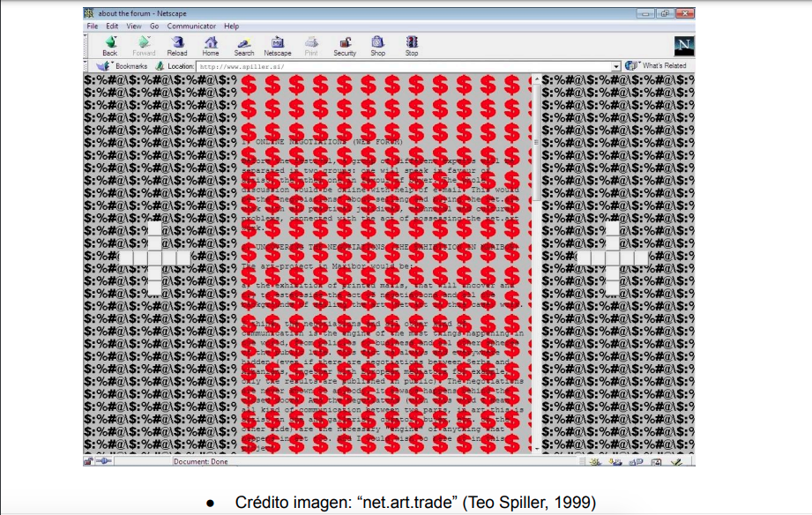Click the lock icon in status bar
Viewport: 812px width, 515px height.
point(89,461)
